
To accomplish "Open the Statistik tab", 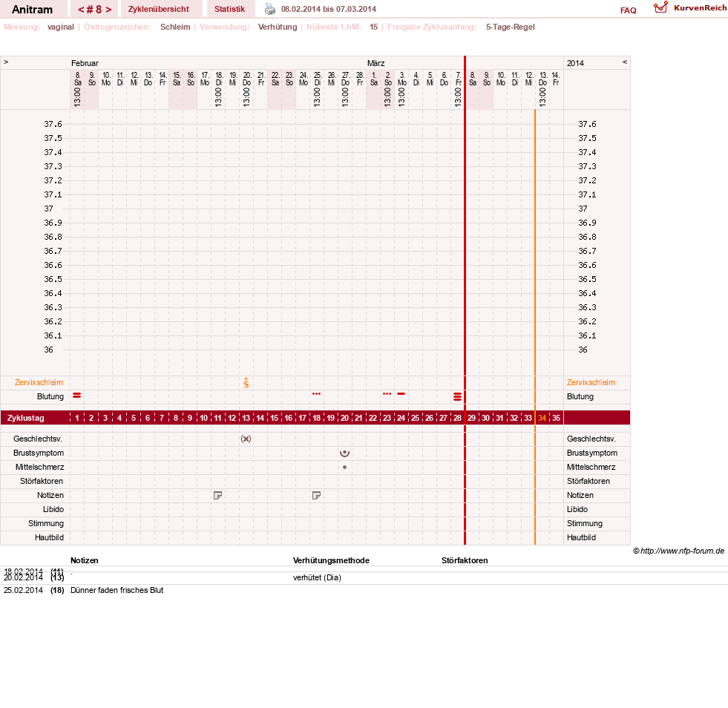I will click(x=229, y=9).
